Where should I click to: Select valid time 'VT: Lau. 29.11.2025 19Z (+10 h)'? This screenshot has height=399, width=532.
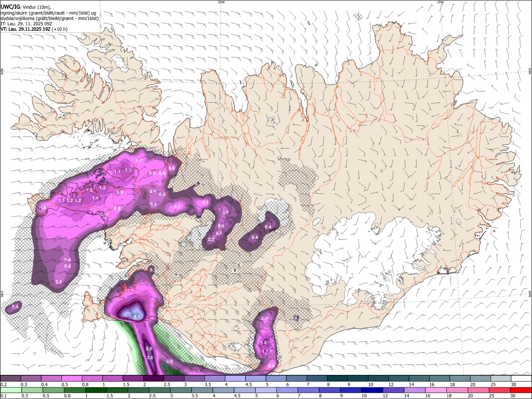34,29
